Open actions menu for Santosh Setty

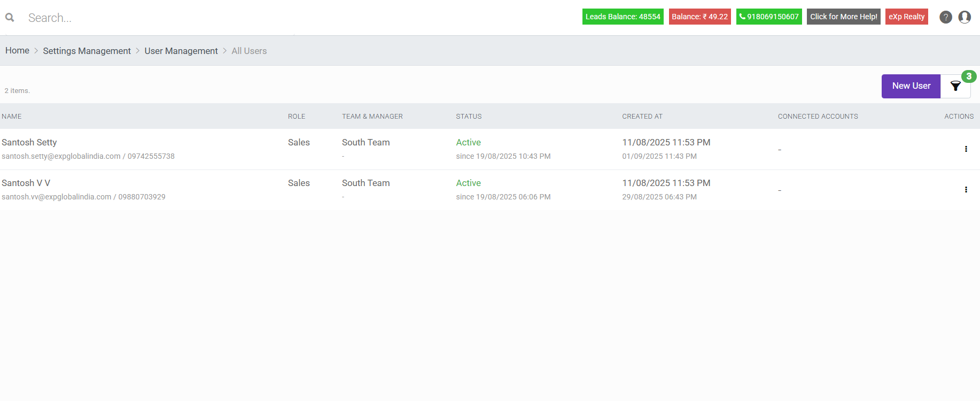[x=966, y=149]
